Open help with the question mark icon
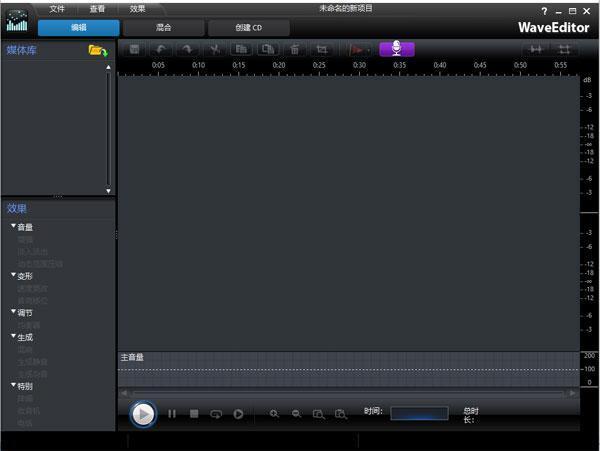 544,11
